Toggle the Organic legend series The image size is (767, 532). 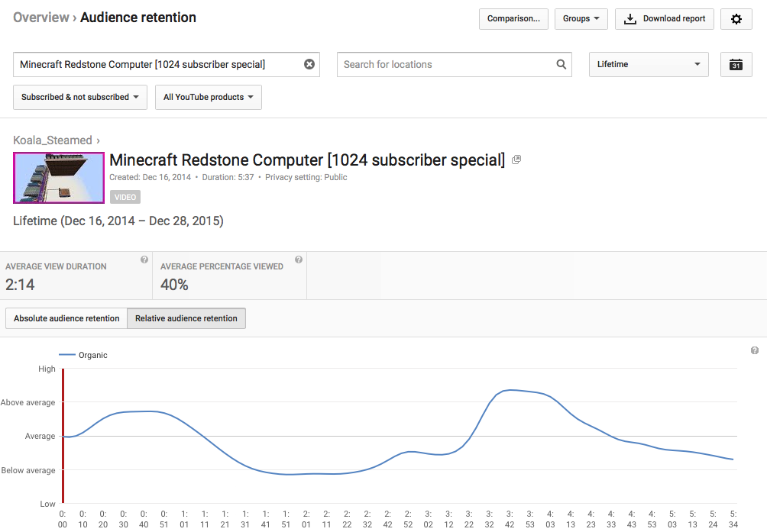[84, 355]
